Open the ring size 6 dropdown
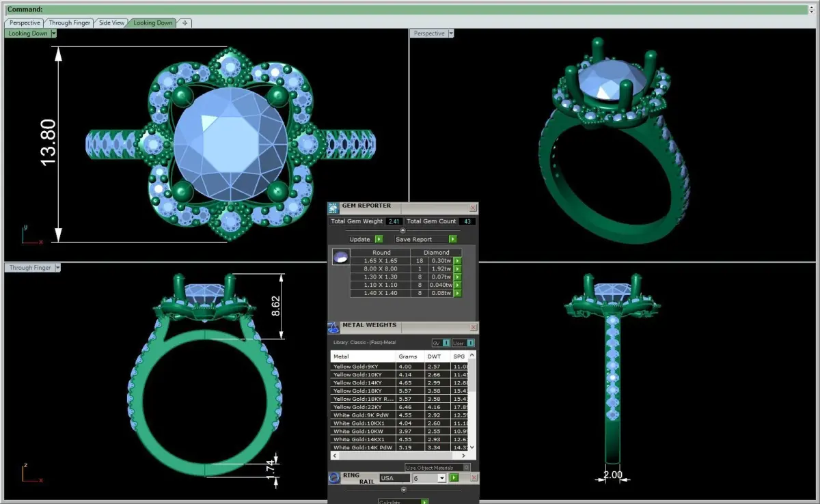 pyautogui.click(x=442, y=478)
